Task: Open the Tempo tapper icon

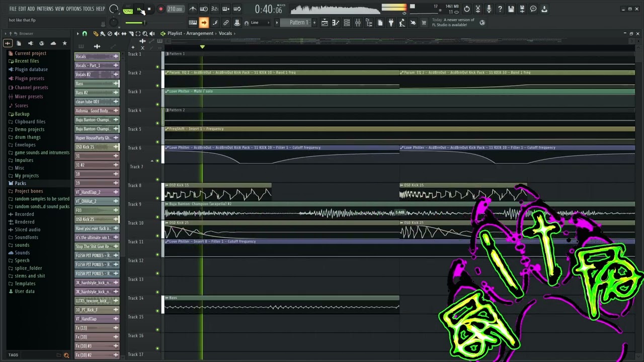Action: click(402, 23)
